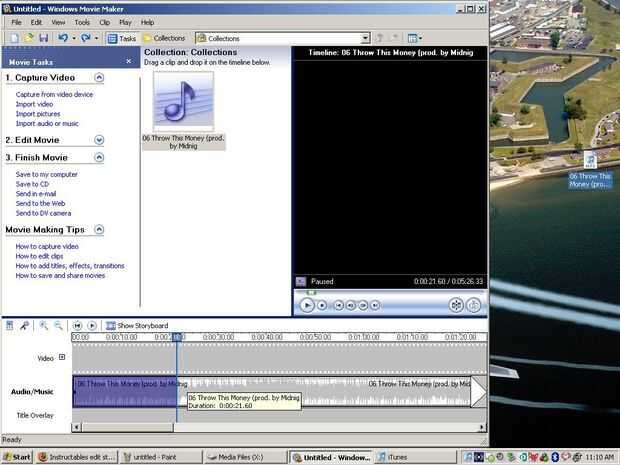The image size is (620, 465).
Task: Click the timeline playhead marker
Action: 177,337
